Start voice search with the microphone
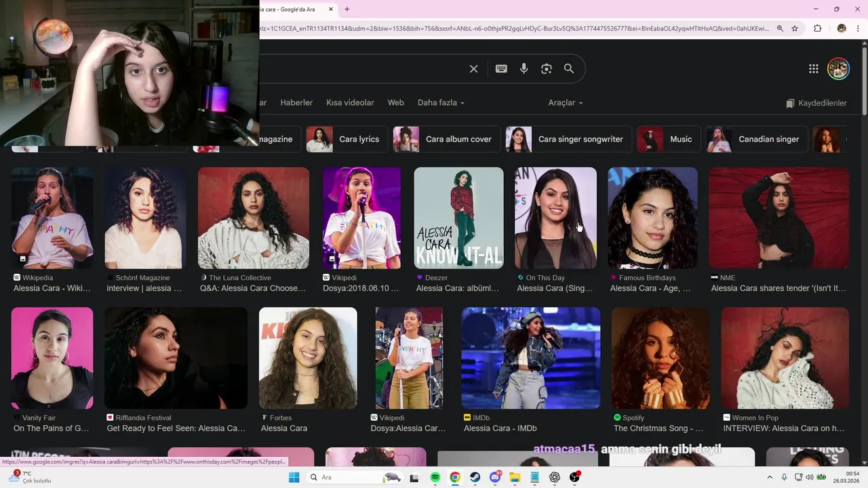The width and height of the screenshot is (868, 488). [x=524, y=68]
